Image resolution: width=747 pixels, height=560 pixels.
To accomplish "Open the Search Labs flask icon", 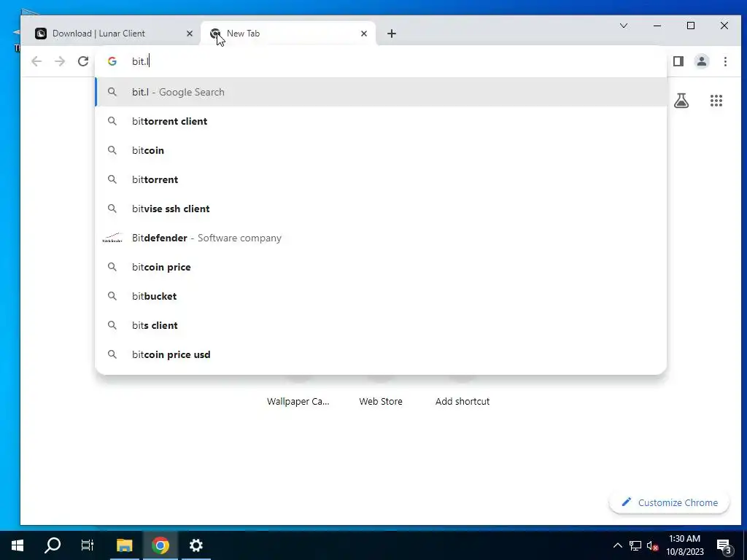I will [681, 101].
